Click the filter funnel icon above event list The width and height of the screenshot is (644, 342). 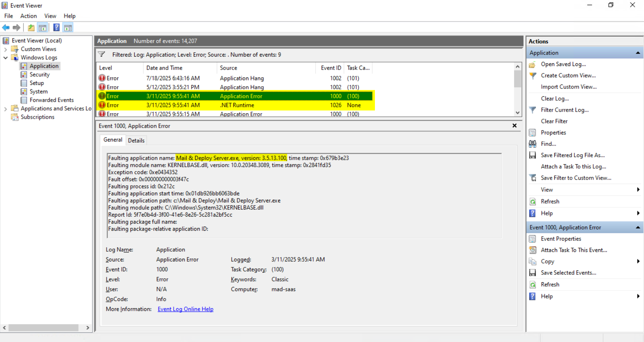[101, 54]
